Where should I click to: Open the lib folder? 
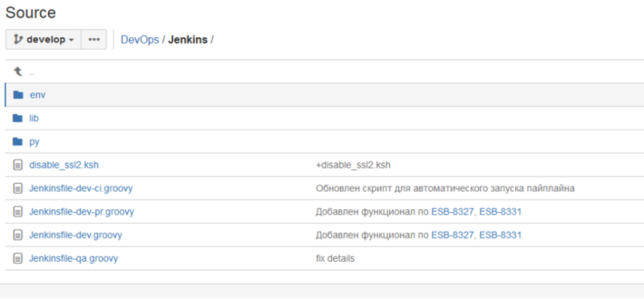tap(34, 118)
